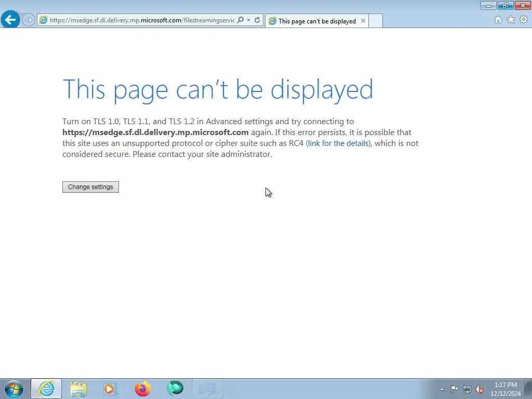
Task: Show hidden tray icons arrow
Action: pos(442,389)
